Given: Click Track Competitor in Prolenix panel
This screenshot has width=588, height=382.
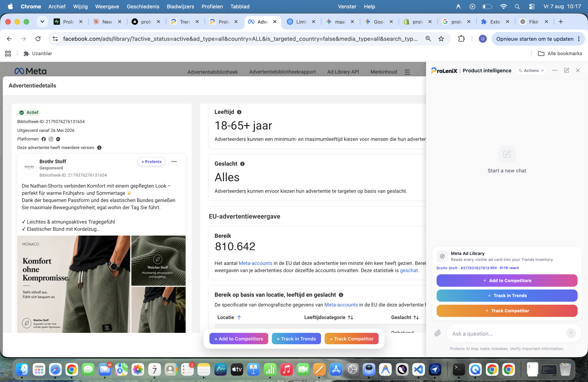Looking at the screenshot, I should click(x=507, y=311).
